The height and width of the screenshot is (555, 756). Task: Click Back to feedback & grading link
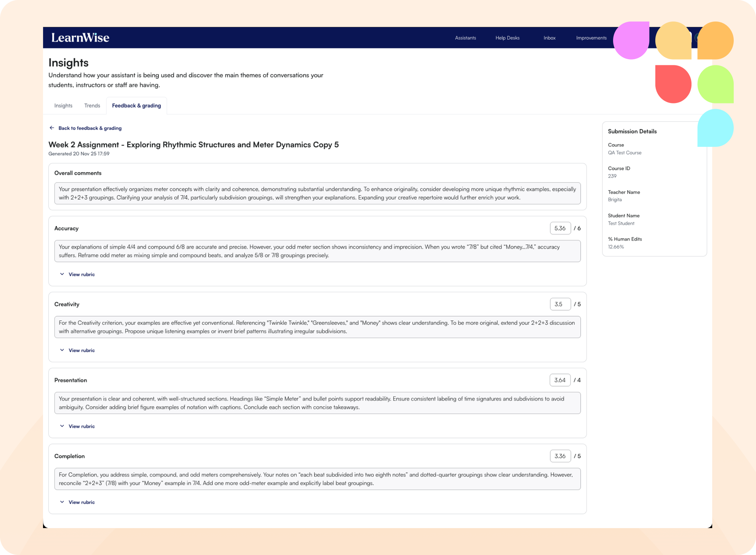coord(90,128)
